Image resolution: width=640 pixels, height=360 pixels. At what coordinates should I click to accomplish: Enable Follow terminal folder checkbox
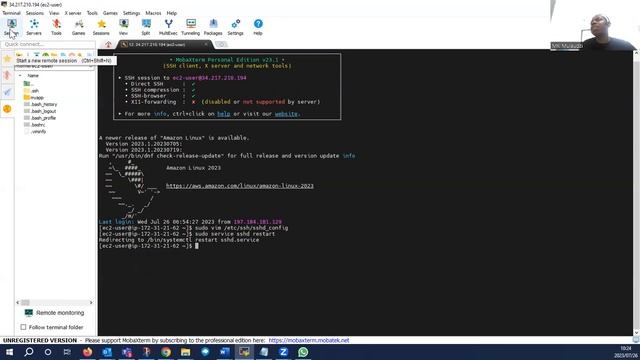[x=23, y=327]
